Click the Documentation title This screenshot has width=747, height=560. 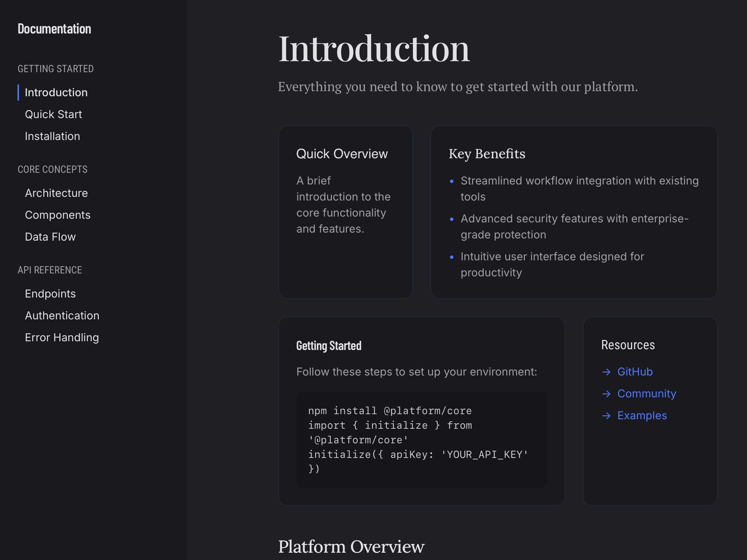(54, 29)
